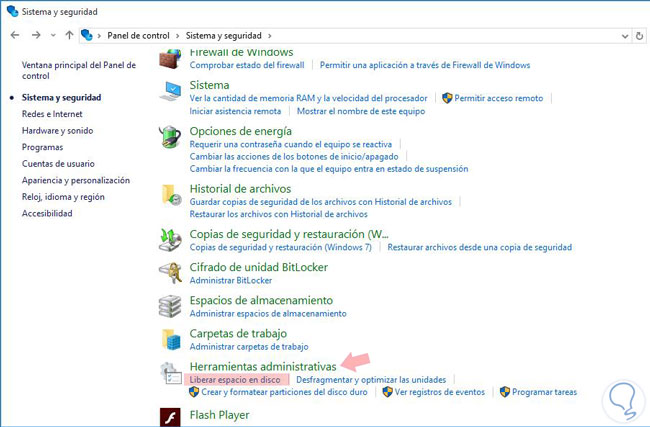Click Restaurar archivos desde una copia de seguridad
650x427 pixels.
480,247
